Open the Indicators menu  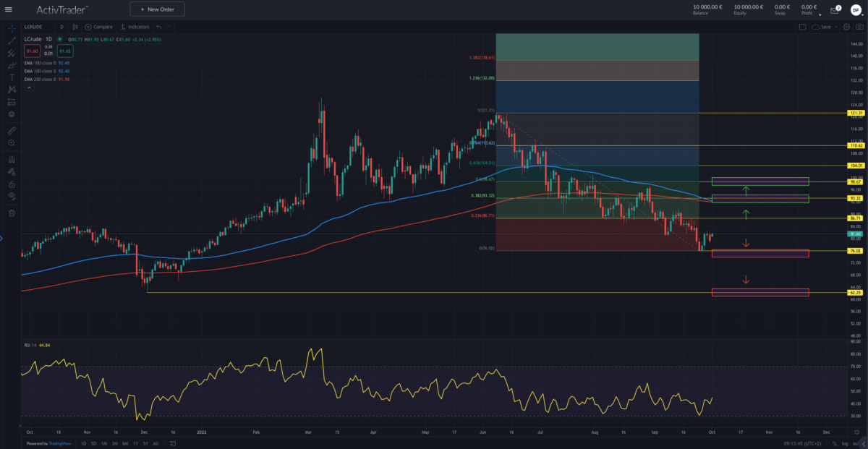pyautogui.click(x=135, y=27)
